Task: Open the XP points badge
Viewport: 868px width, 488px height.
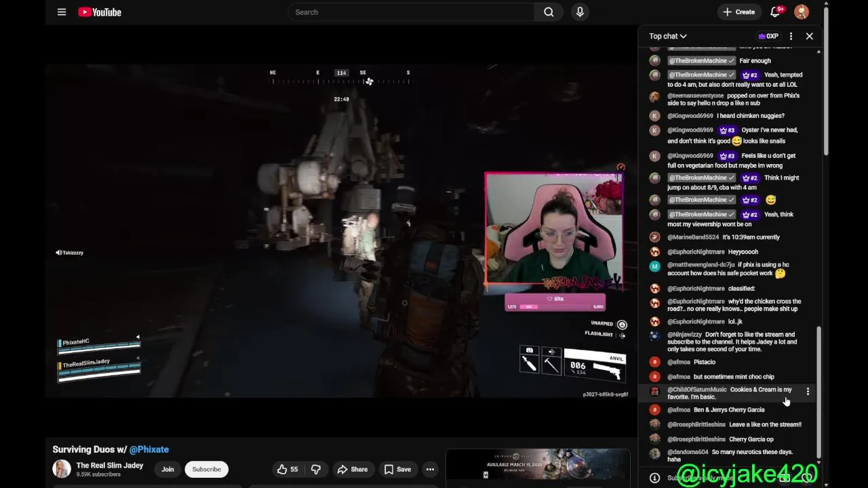Action: [768, 36]
